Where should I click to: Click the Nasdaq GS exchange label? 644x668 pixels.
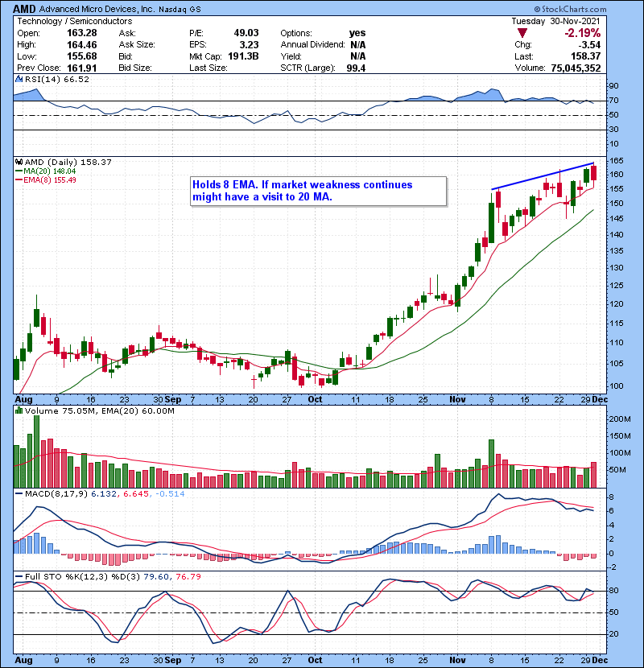[180, 10]
